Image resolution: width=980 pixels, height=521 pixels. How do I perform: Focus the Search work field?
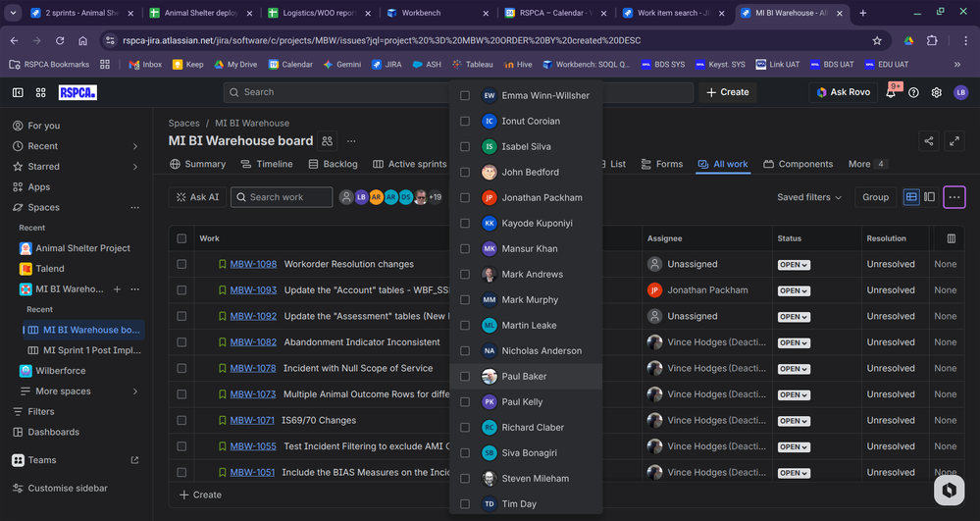282,197
